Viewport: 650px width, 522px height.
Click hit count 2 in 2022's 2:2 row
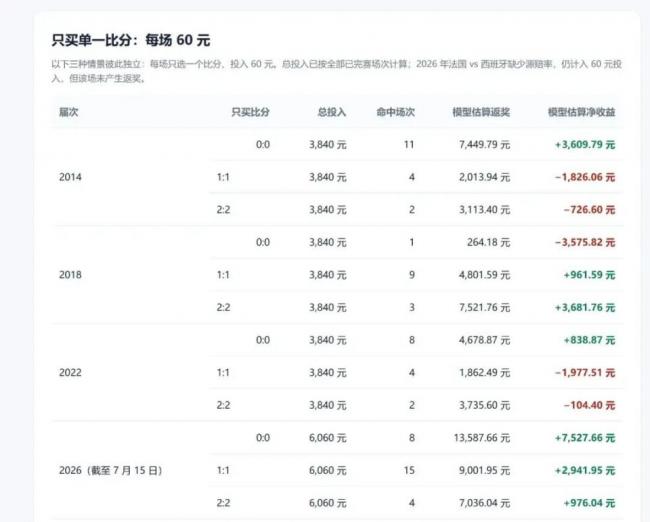point(412,405)
